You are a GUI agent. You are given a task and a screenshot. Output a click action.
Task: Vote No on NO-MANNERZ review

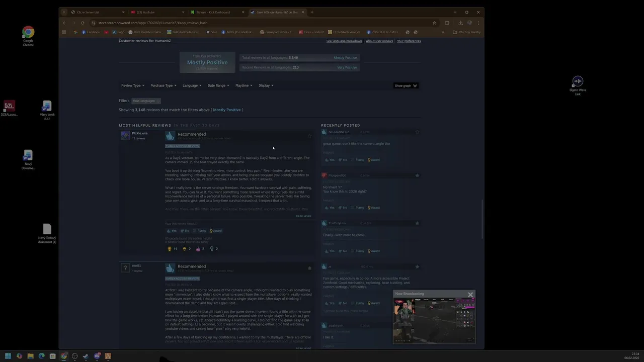pos(343,160)
